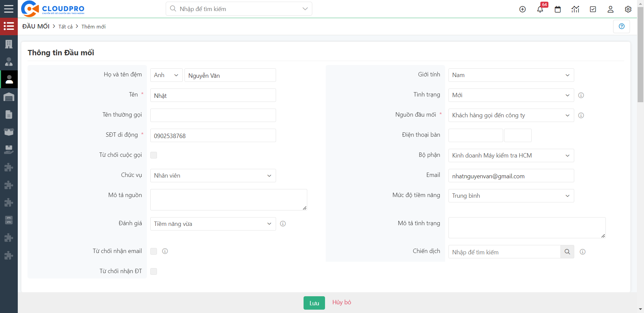Open the settings gear icon

tap(628, 9)
